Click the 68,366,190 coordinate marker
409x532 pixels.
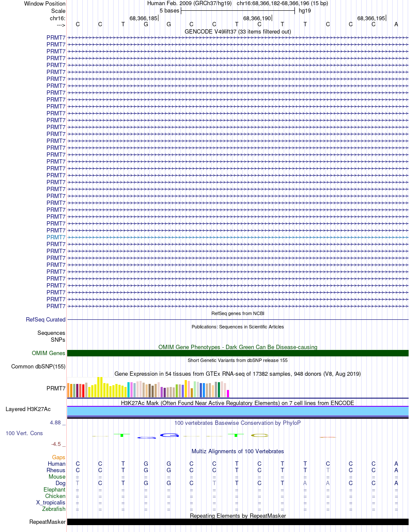257,18
